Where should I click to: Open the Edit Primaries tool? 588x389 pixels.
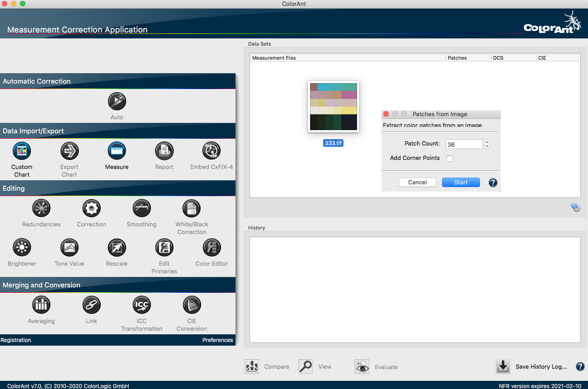[x=164, y=248]
